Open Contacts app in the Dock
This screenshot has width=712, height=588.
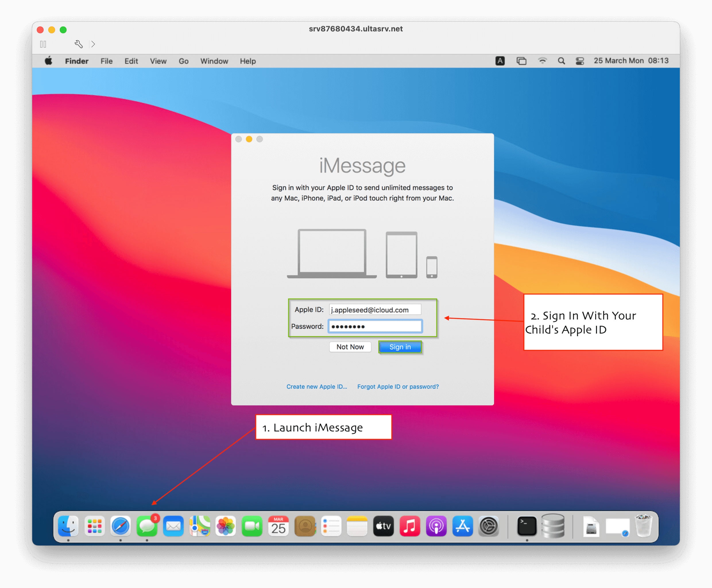pyautogui.click(x=305, y=526)
